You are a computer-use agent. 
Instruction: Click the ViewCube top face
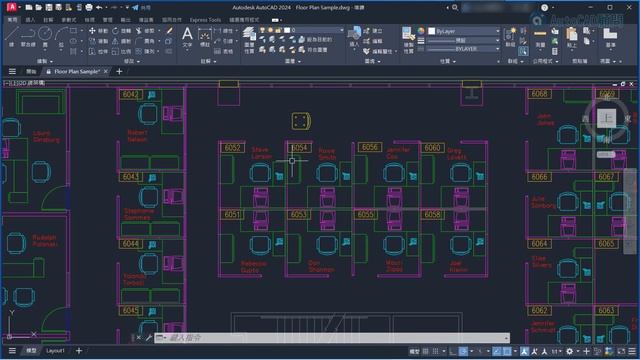[x=606, y=118]
